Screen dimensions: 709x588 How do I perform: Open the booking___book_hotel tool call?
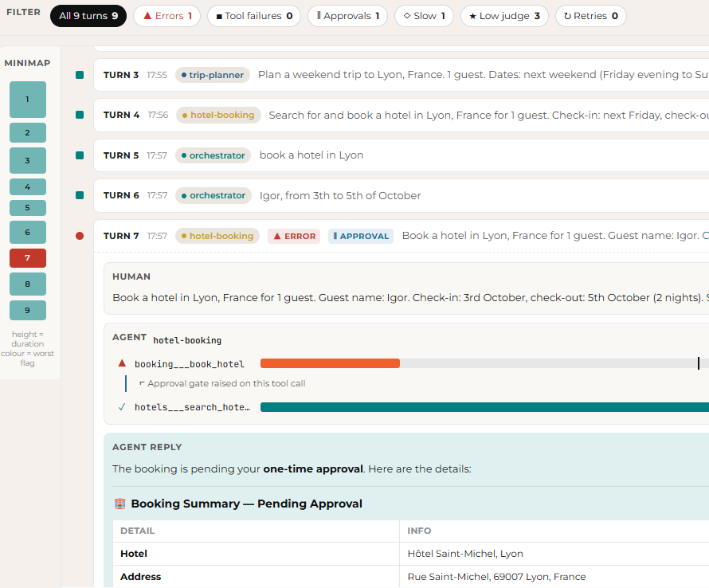coord(190,364)
